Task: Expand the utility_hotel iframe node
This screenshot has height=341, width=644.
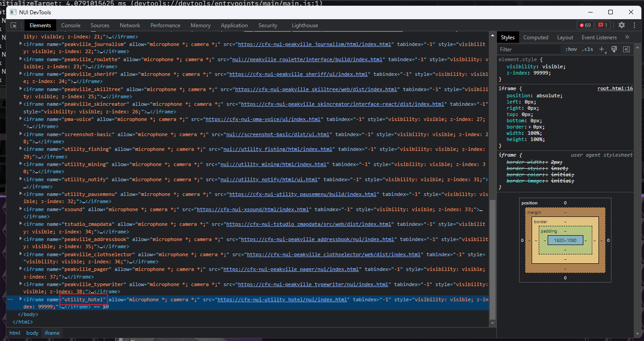Action: pyautogui.click(x=20, y=299)
